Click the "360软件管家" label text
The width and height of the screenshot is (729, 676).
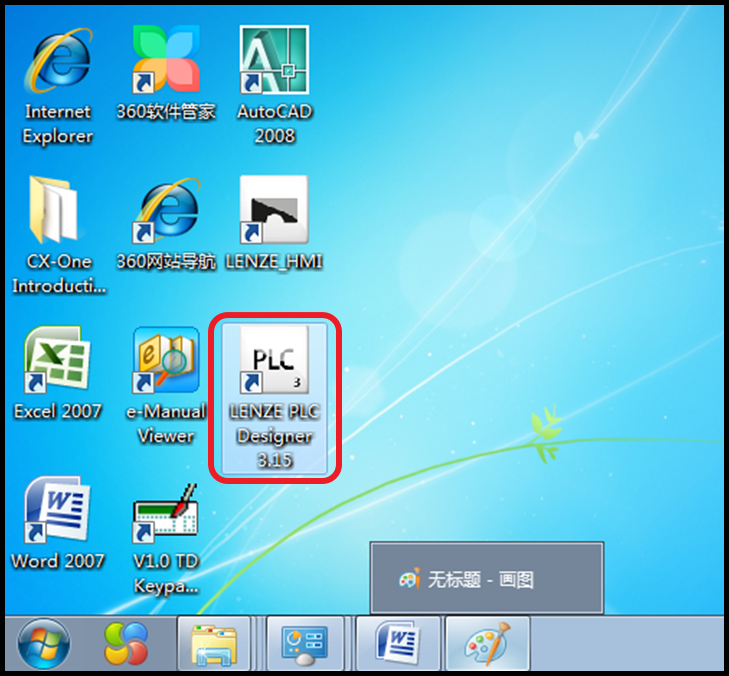point(166,112)
